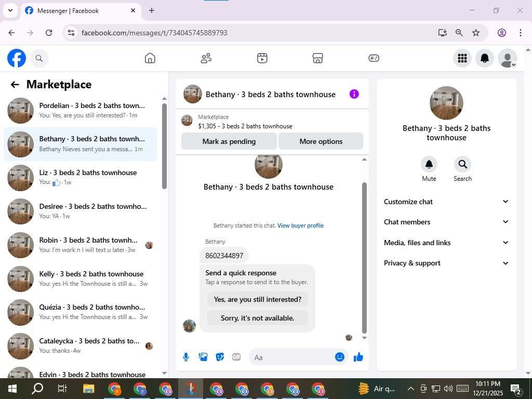Open Chrome's three-dot menu
532x399 pixels.
[x=520, y=33]
